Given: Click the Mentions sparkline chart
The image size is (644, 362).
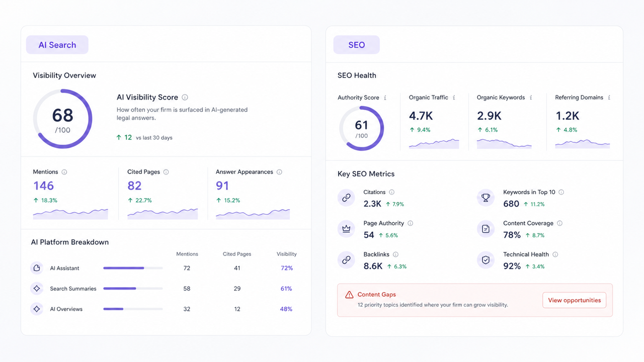Looking at the screenshot, I should coord(70,214).
